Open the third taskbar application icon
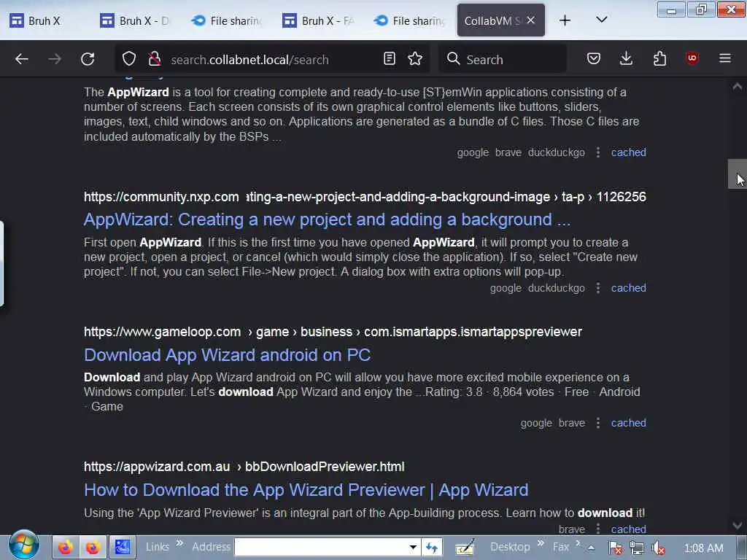 coord(122,547)
